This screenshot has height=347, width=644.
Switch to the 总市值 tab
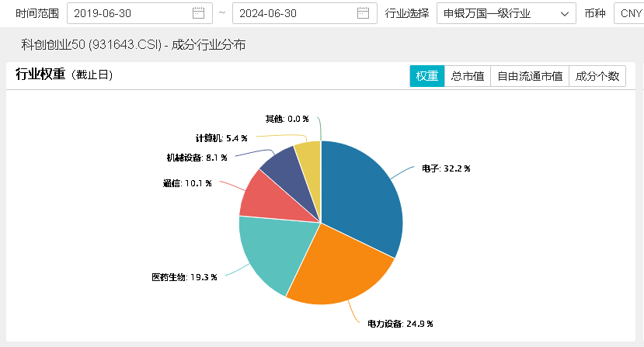point(467,76)
